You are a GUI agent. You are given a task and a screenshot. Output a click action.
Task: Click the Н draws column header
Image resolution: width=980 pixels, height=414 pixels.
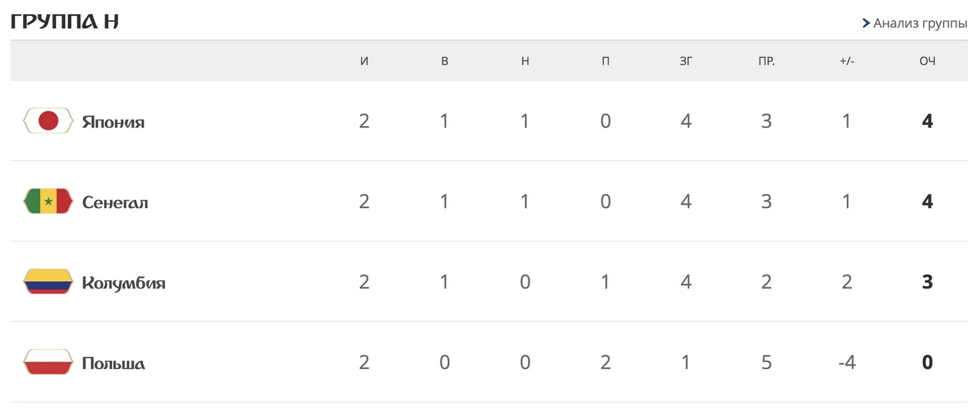point(525,61)
